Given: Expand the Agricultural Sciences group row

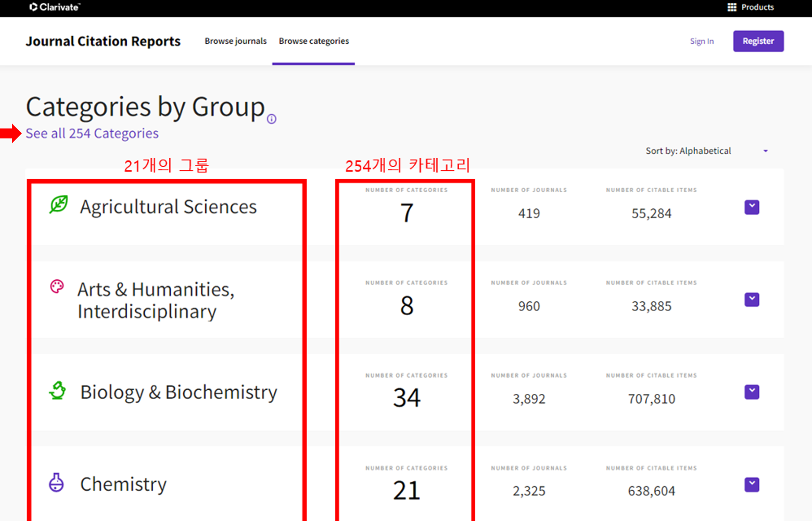Looking at the screenshot, I should pyautogui.click(x=752, y=207).
